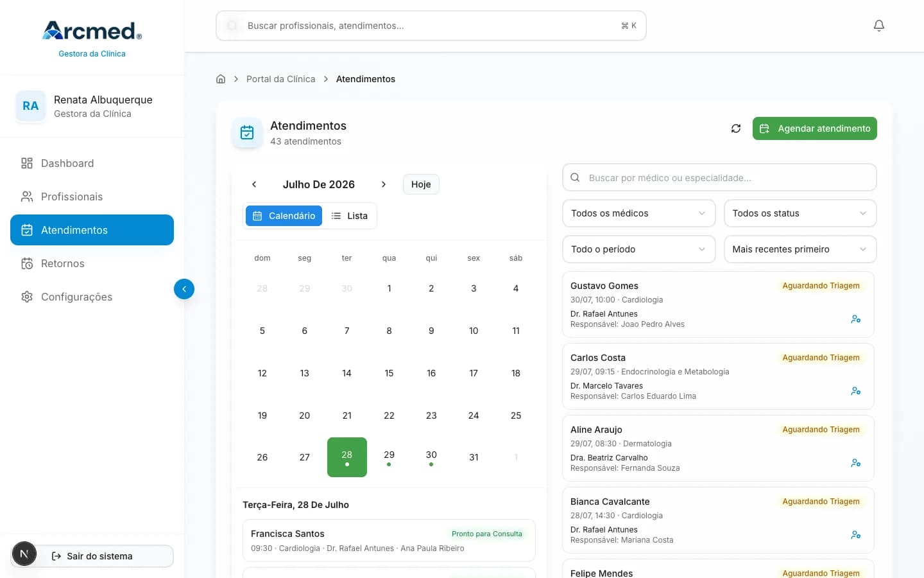Expand the Todos os médicos dropdown
Viewport: 924px width, 578px height.
[638, 213]
